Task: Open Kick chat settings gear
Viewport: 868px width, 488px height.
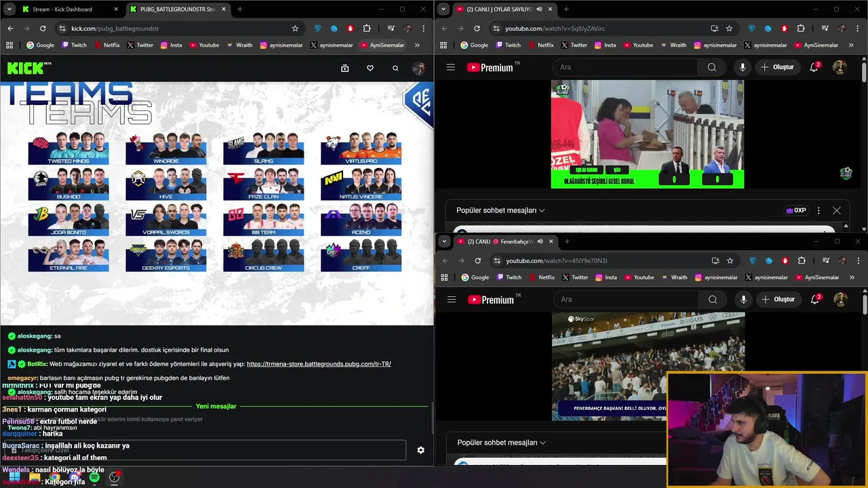Action: [x=420, y=450]
